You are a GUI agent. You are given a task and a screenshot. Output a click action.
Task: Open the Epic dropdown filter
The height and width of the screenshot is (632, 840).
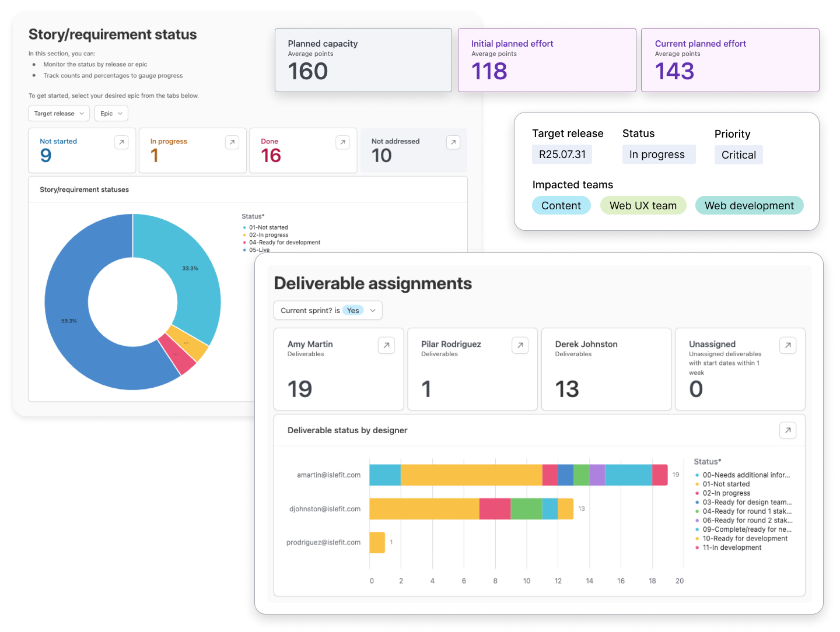[111, 113]
